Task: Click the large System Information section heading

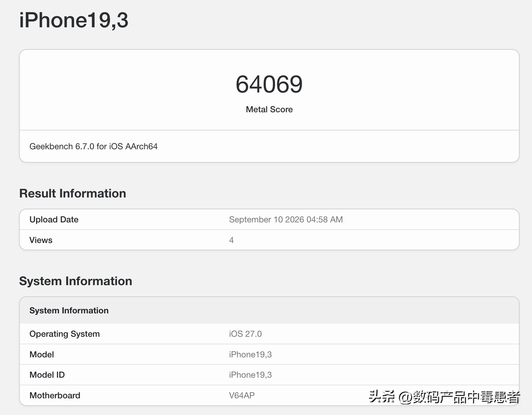Action: tap(76, 281)
